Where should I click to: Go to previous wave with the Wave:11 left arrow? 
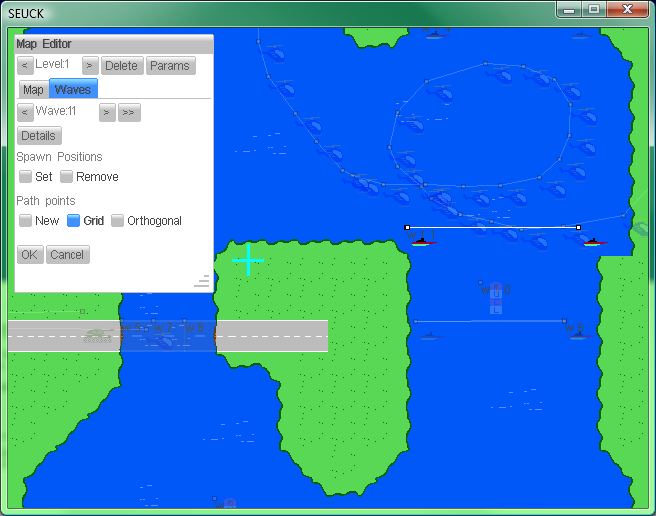click(x=25, y=112)
